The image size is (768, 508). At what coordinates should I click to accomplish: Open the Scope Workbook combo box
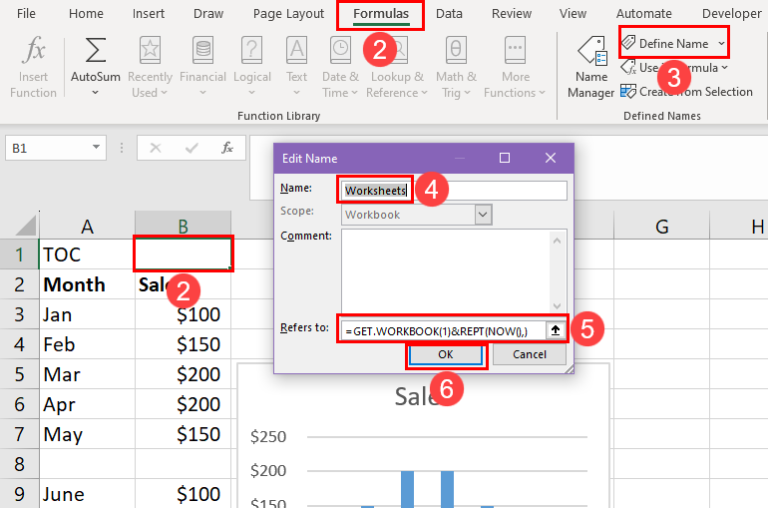pos(416,215)
